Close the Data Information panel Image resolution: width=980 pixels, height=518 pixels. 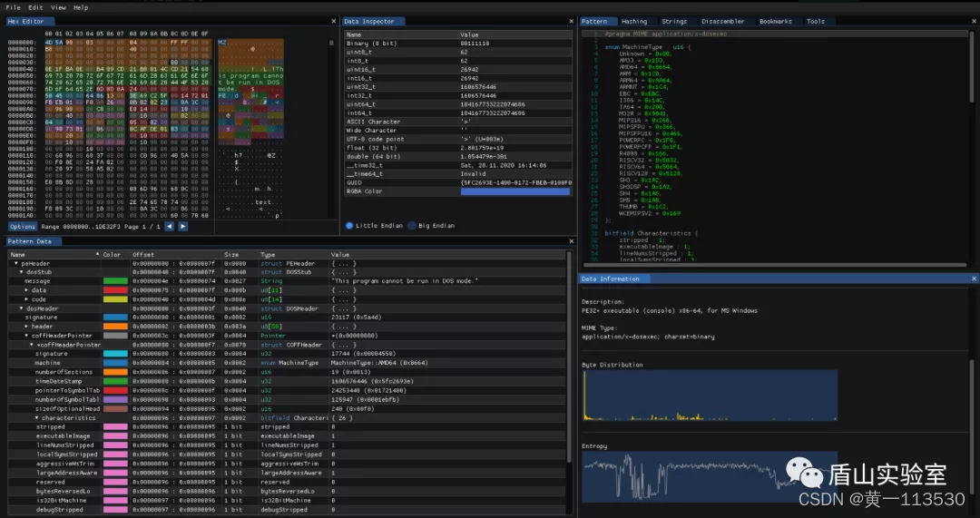click(x=974, y=279)
